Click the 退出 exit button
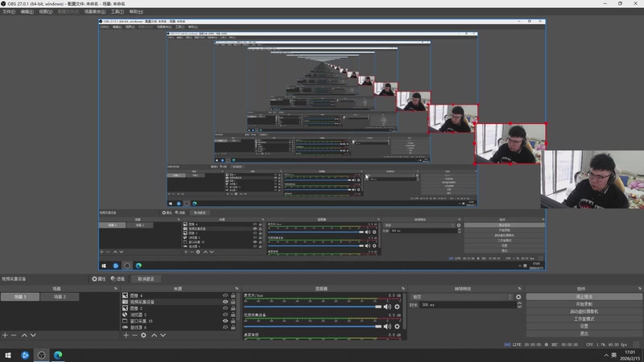The height and width of the screenshot is (362, 644). [x=584, y=333]
